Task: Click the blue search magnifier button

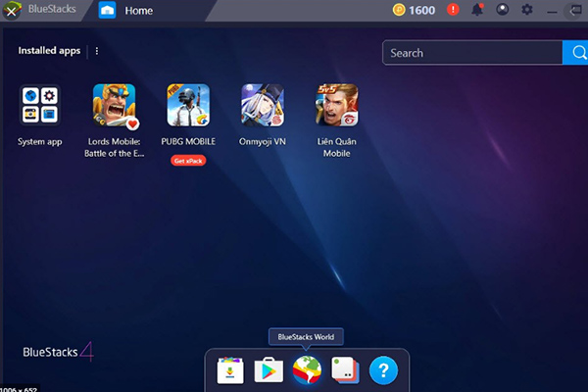Action: (x=577, y=53)
